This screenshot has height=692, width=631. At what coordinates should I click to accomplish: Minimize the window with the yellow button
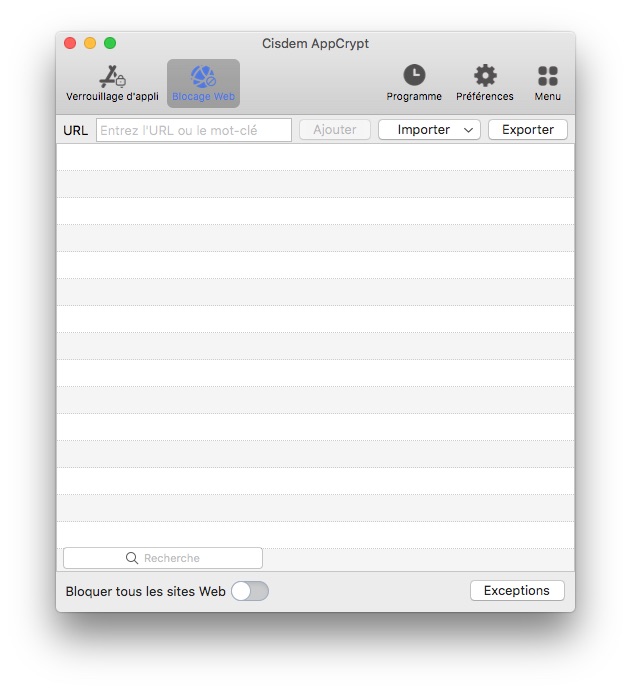90,43
